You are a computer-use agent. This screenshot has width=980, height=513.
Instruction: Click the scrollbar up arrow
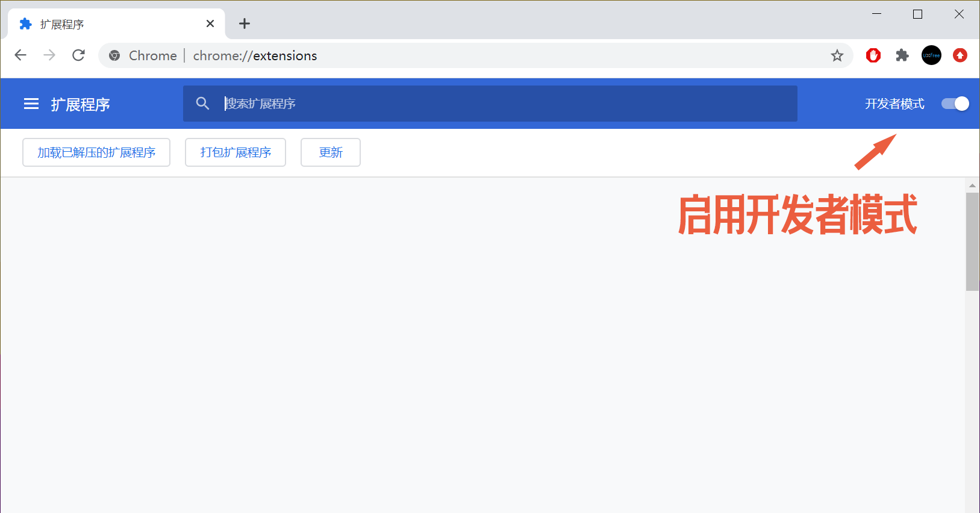972,185
